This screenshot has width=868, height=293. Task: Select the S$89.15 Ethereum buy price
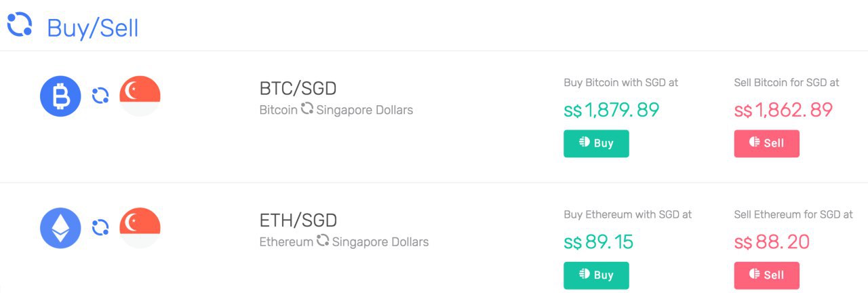[x=598, y=242]
